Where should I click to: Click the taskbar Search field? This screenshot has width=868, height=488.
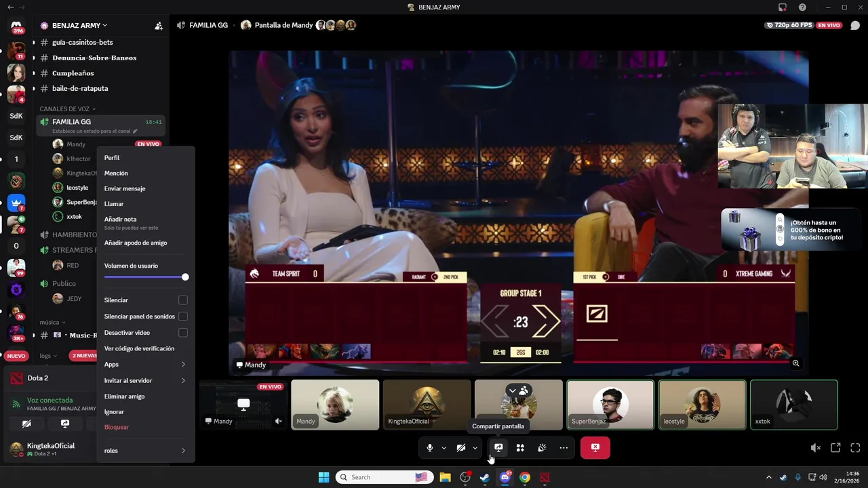coord(384,477)
